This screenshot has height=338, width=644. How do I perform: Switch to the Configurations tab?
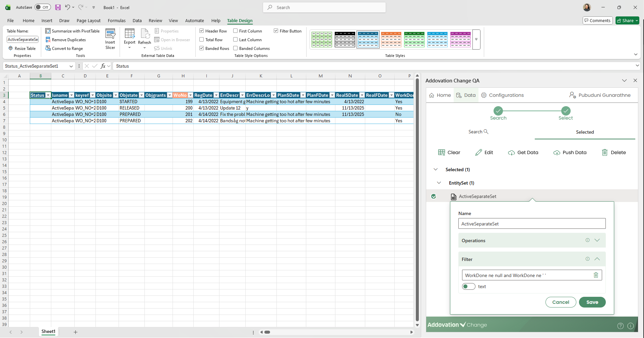pyautogui.click(x=502, y=95)
